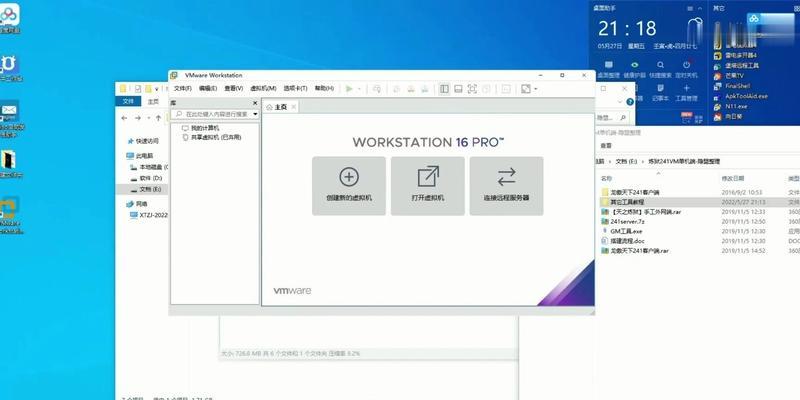Click the Explorer quick access properties checkmark icon
The image size is (800, 400).
(x=138, y=89)
